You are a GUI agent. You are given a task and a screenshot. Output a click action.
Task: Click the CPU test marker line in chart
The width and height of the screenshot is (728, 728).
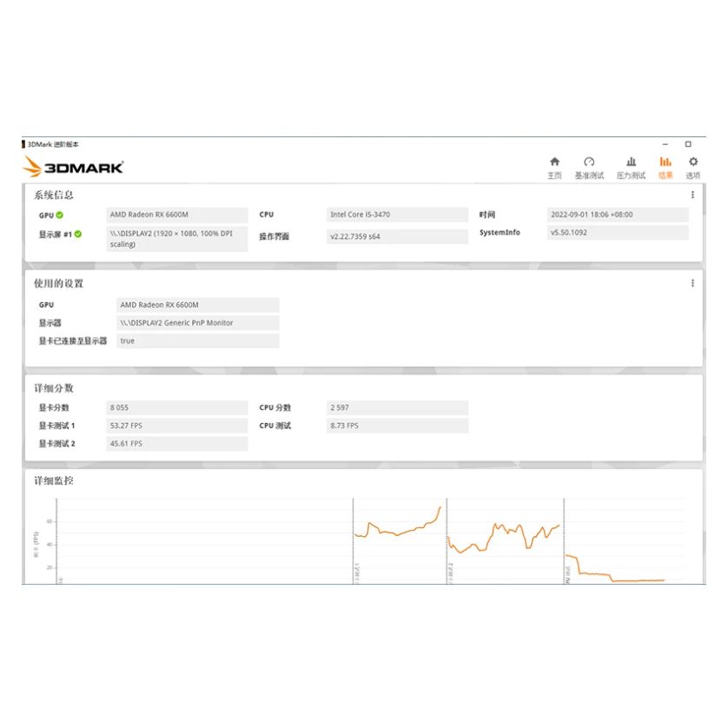point(564,541)
